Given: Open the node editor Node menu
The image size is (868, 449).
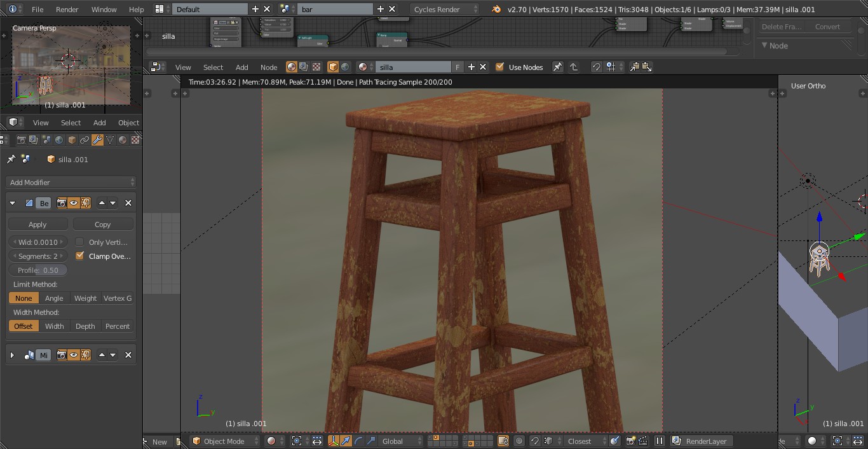Looking at the screenshot, I should point(269,67).
